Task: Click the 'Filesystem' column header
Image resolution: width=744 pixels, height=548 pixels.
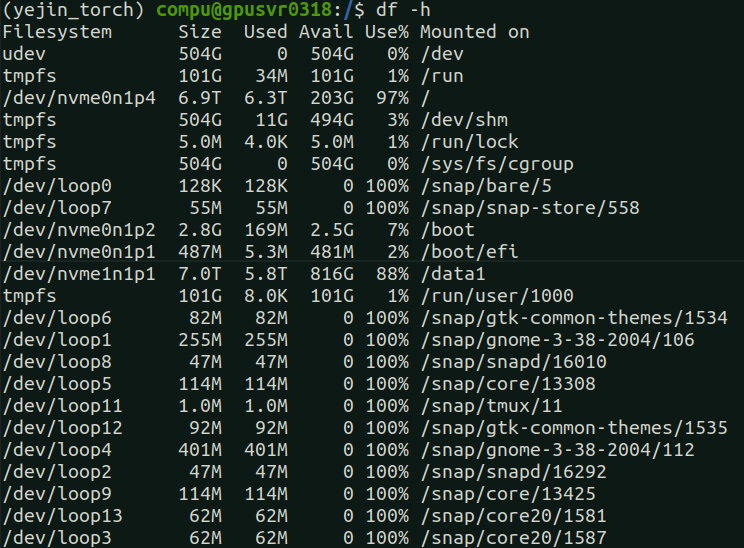Action: pos(57,32)
